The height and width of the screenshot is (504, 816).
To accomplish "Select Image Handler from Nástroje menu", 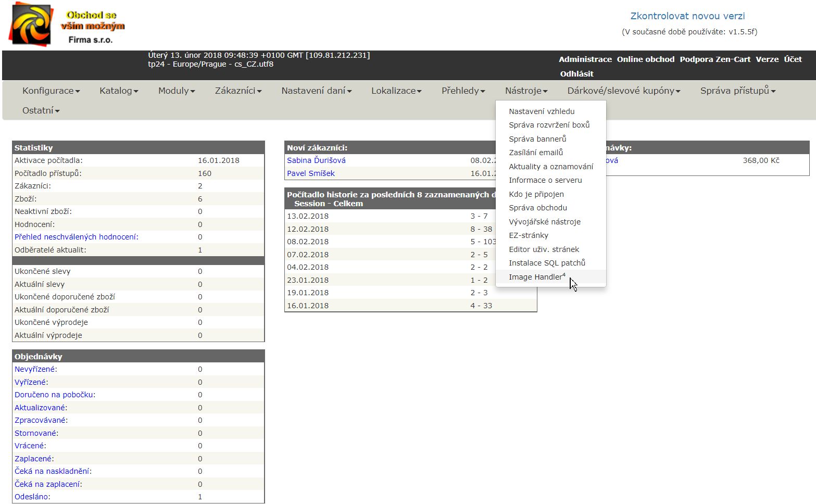I will click(x=536, y=277).
